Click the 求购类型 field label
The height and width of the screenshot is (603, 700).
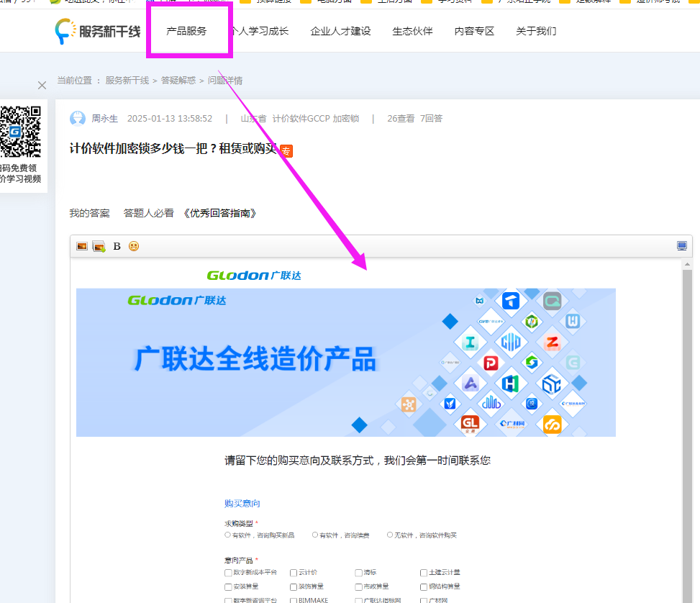tap(238, 523)
